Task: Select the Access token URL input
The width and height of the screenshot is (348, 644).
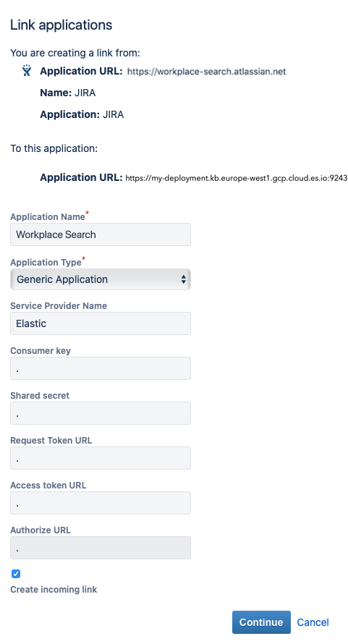Action: [x=101, y=503]
